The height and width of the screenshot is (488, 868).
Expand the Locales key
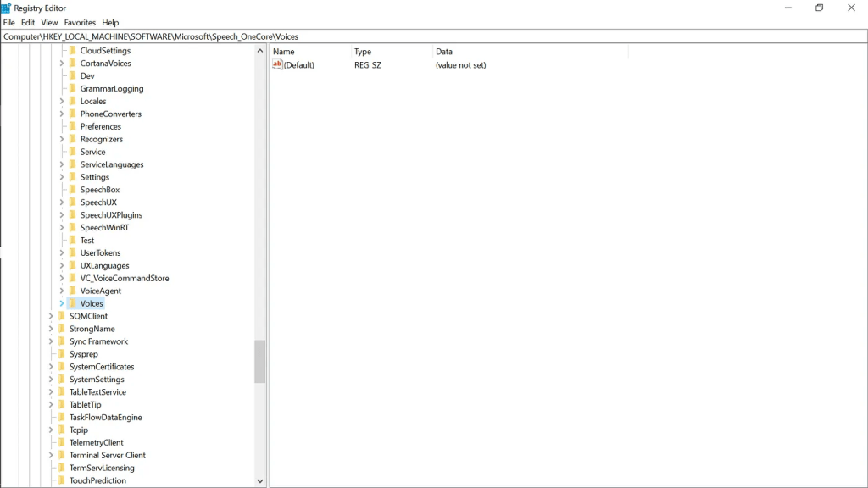point(62,102)
